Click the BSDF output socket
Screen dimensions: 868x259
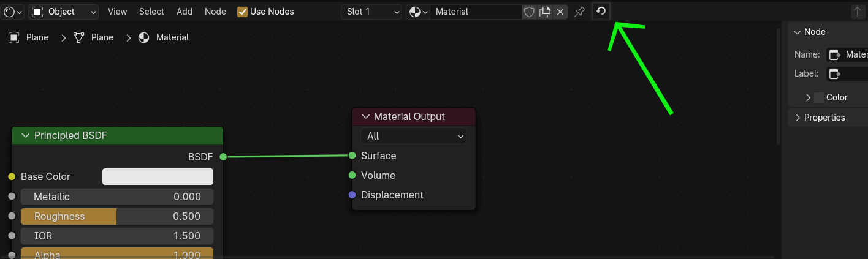223,157
